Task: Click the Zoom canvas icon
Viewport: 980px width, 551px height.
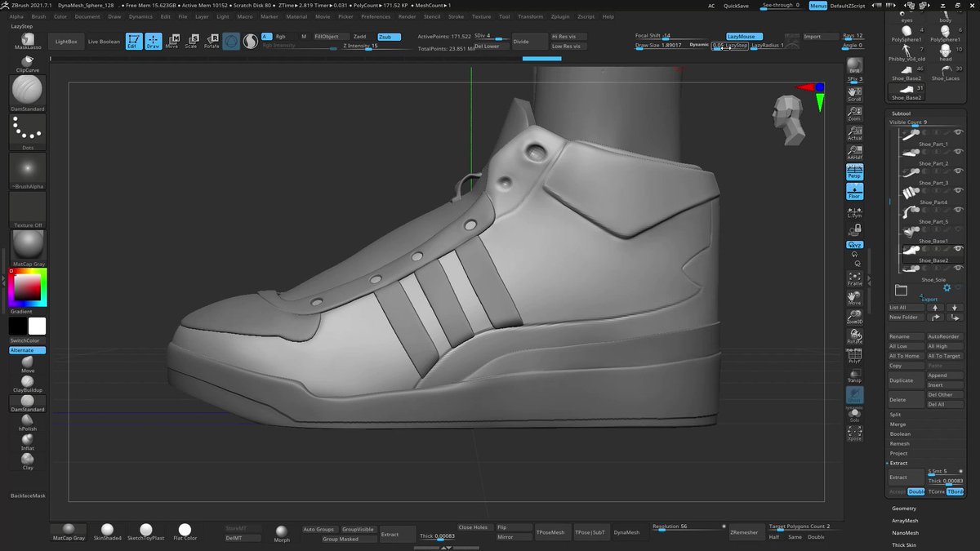Action: (x=854, y=113)
